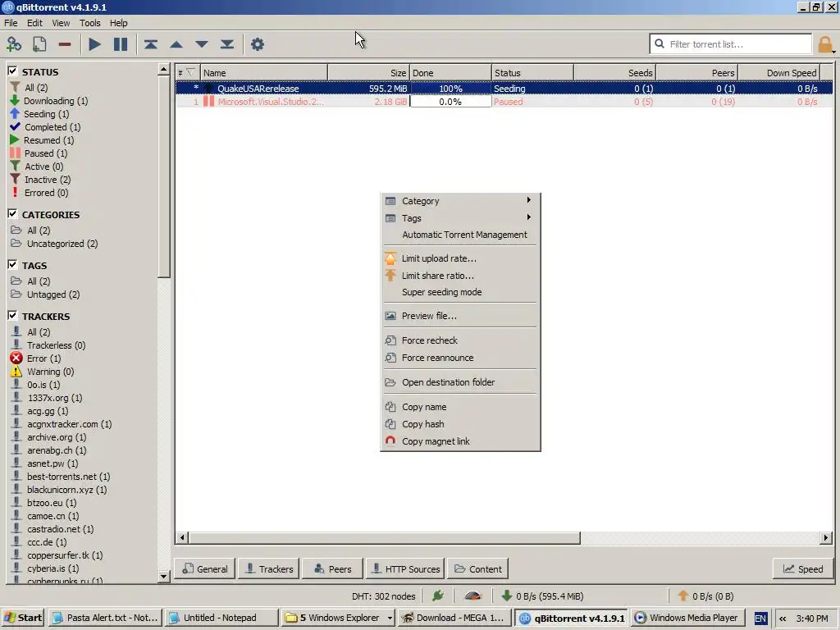Screen dimensions: 840x630
Task: Click the Limit upload rate icon in context menu
Action: [390, 258]
